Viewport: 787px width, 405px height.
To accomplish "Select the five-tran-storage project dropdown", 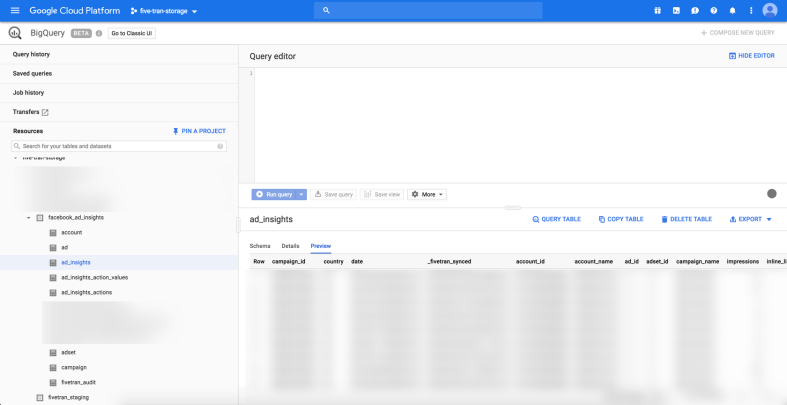I will [164, 11].
